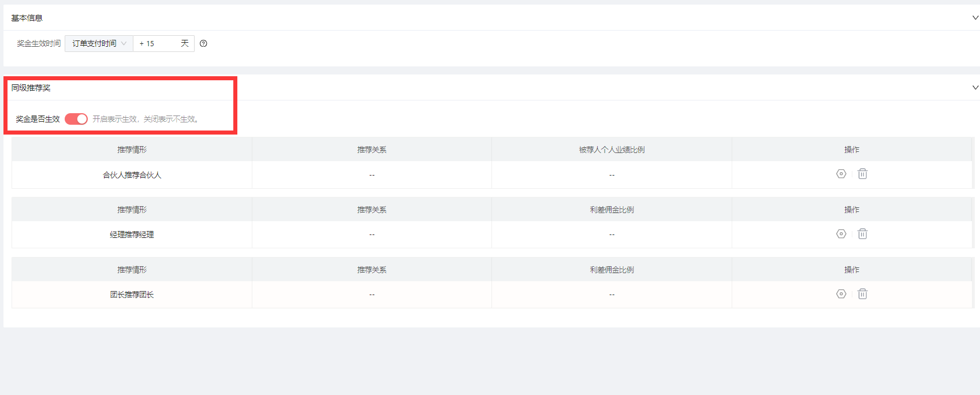Select the 经理推荐经理 cell
This screenshot has width=980, height=395.
(x=132, y=234)
